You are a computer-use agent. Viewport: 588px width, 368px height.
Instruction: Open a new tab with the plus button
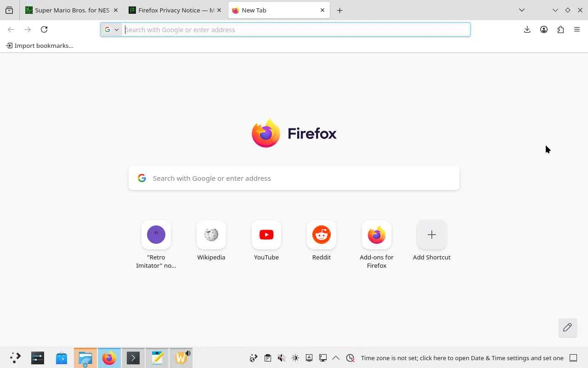pyautogui.click(x=340, y=10)
